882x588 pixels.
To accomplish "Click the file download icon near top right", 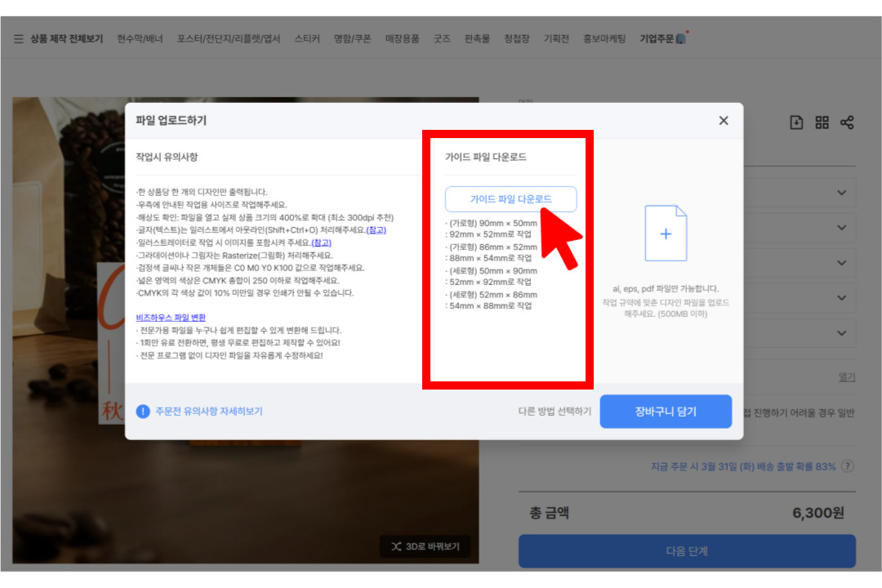I will coord(796,121).
